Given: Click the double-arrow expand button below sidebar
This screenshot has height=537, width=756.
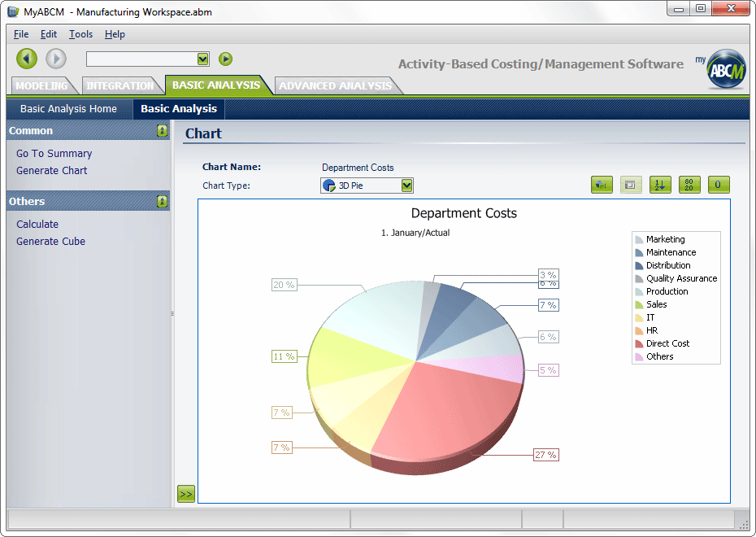Looking at the screenshot, I should 186,494.
